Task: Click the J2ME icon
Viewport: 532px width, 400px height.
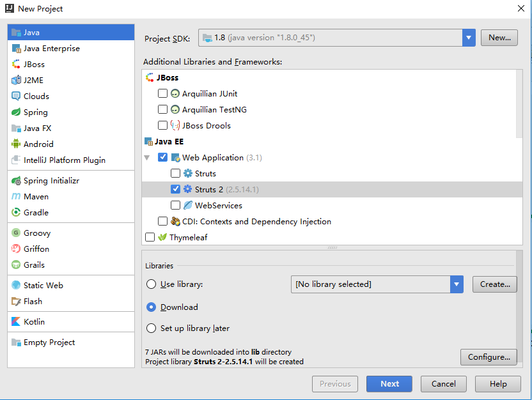Action: pos(16,81)
